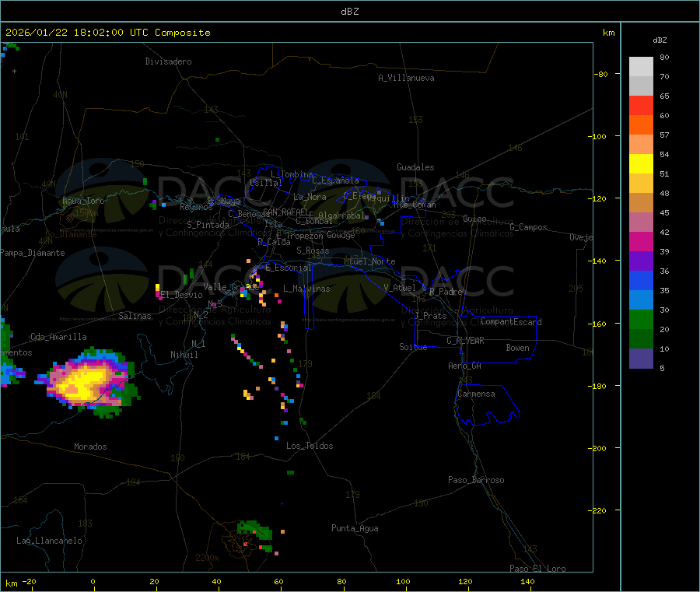This screenshot has width=700, height=592.
Task: Click the green echo above the 2200m peak
Action: click(x=255, y=530)
